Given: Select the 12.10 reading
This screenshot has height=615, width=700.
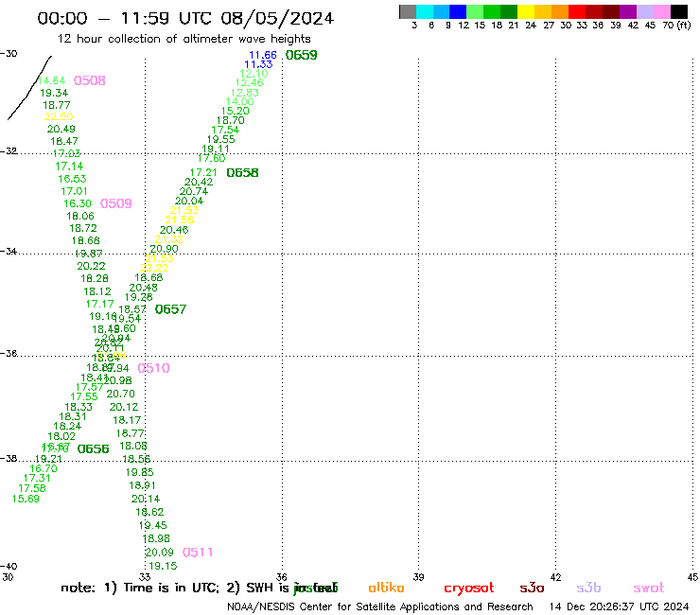Looking at the screenshot, I should [x=254, y=74].
